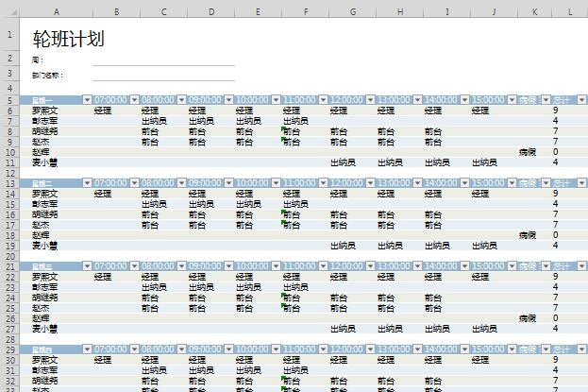The image size is (588, 392).
Task: Open the 病假 filter dropdown in row 5
Action: 546,100
